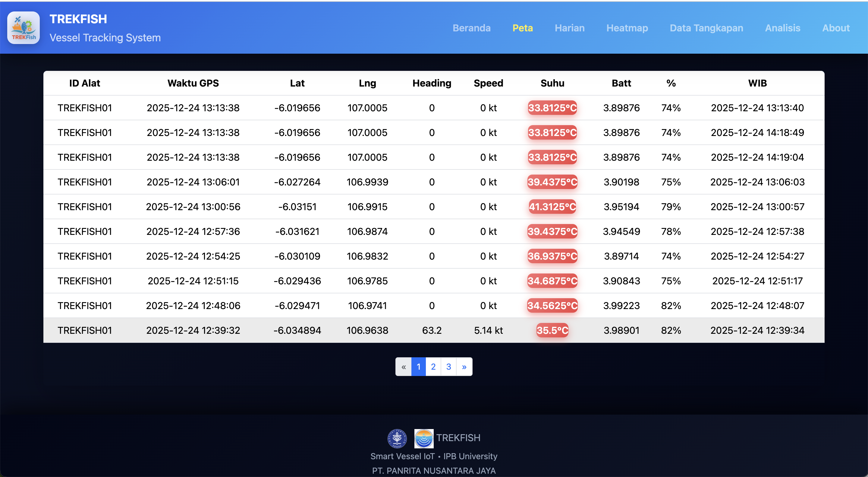Click the TREKFish app logo icon

(x=24, y=28)
